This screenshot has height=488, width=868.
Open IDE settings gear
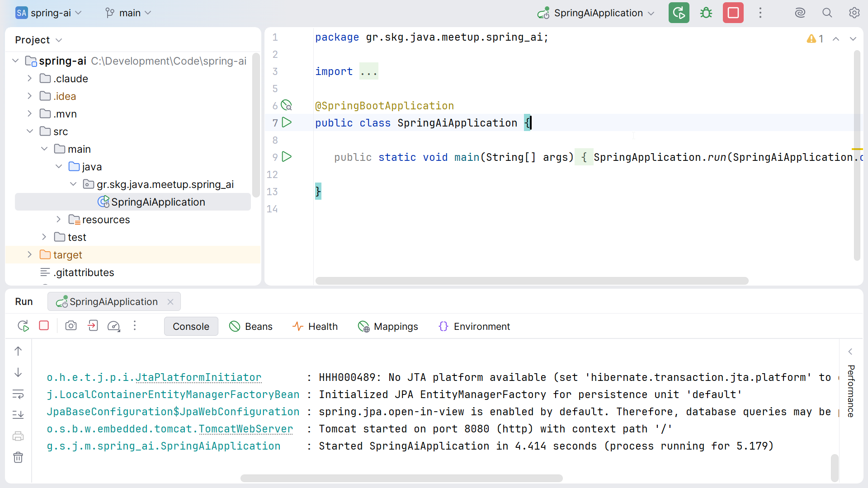point(854,13)
